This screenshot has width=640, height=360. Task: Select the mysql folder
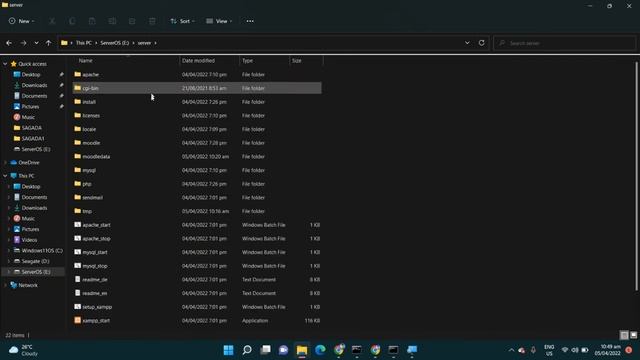click(197, 170)
